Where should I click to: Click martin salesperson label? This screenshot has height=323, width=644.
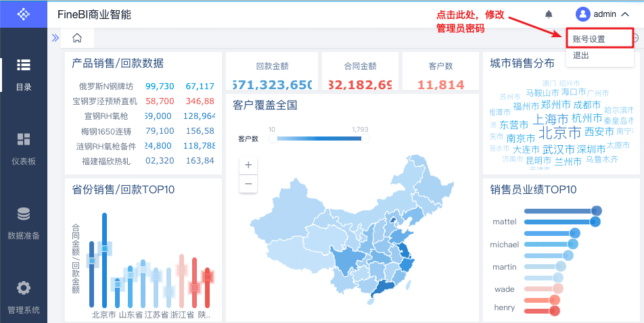tap(505, 267)
